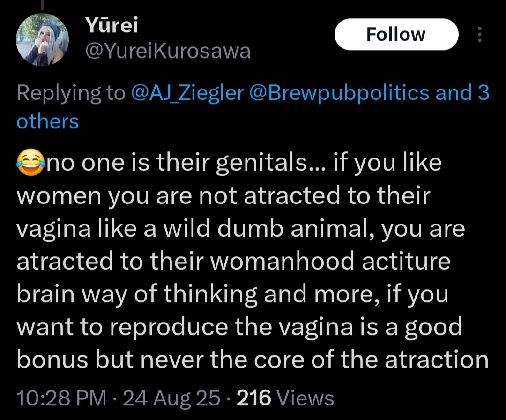Click the "Views" label

click(x=305, y=398)
